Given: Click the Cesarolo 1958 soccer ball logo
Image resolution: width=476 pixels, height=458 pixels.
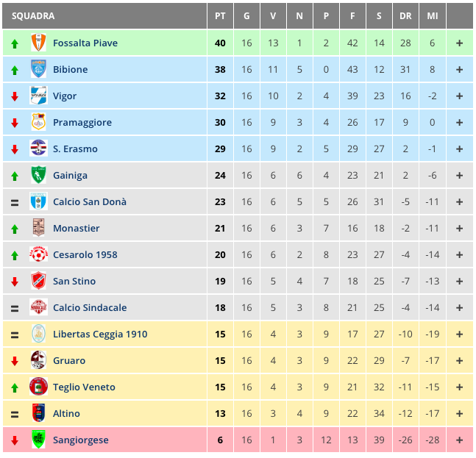Looking at the screenshot, I should (x=38, y=254).
